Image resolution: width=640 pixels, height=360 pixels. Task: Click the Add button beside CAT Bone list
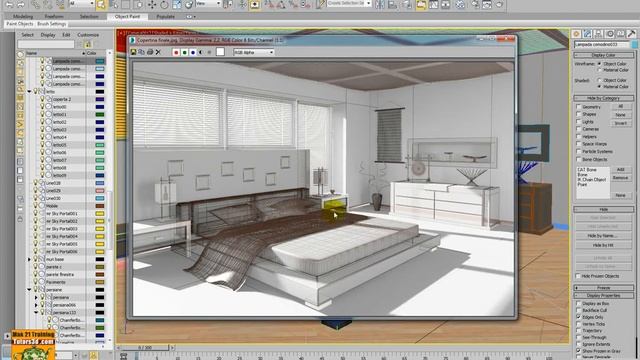(x=620, y=169)
